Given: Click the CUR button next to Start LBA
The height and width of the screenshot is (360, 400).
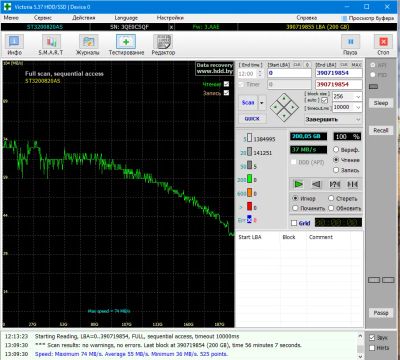Looking at the screenshot, I should coord(297,65).
